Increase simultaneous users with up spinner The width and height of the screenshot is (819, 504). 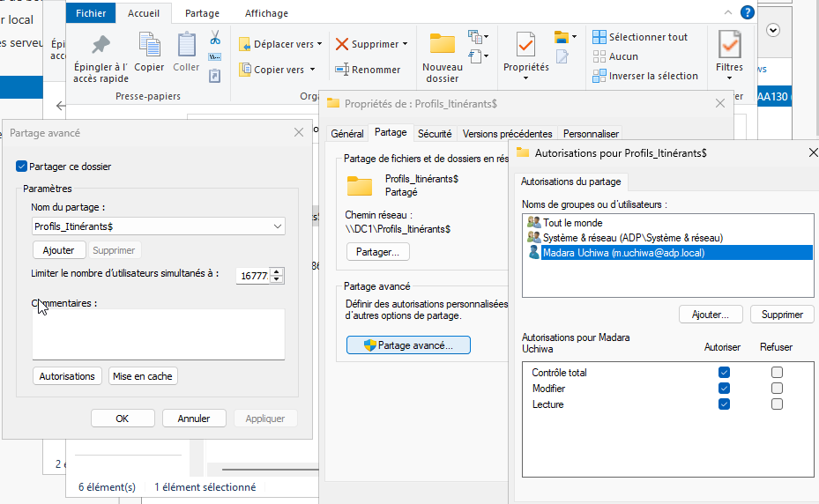[x=277, y=271]
